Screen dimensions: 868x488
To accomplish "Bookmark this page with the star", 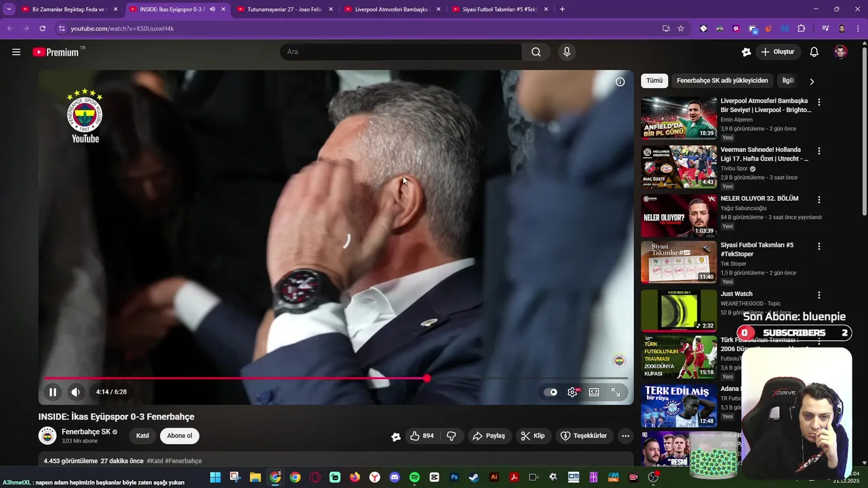I will (x=681, y=28).
